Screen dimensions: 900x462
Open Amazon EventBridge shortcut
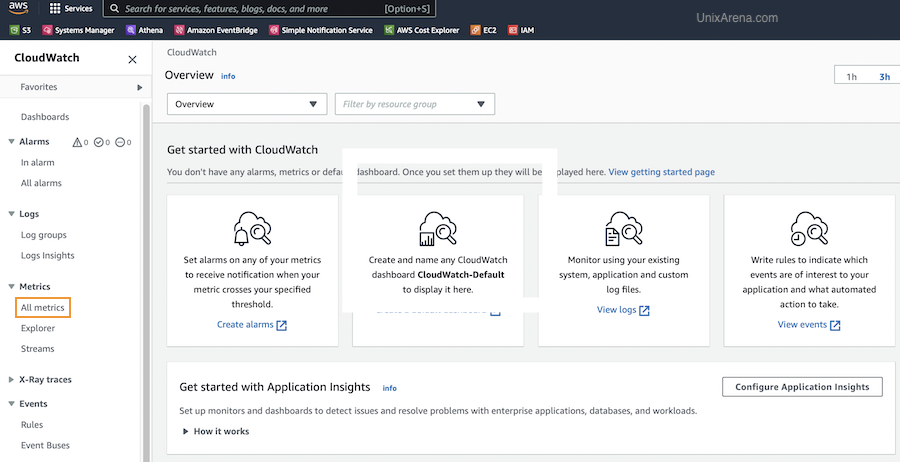tap(216, 30)
